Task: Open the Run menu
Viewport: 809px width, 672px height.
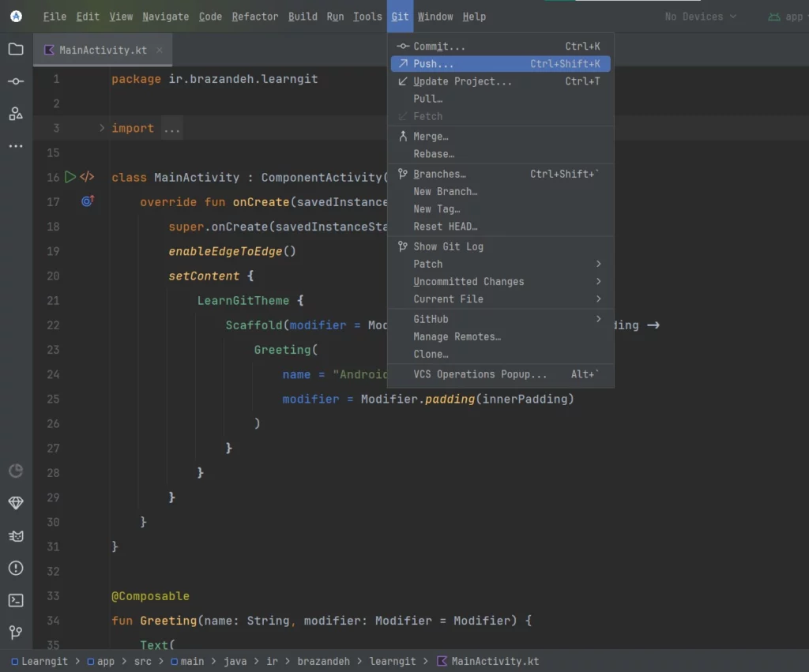Action: [x=335, y=17]
